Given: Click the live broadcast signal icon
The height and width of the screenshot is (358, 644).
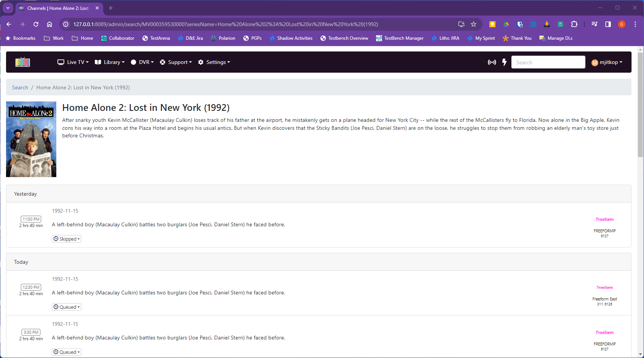Looking at the screenshot, I should [x=492, y=62].
